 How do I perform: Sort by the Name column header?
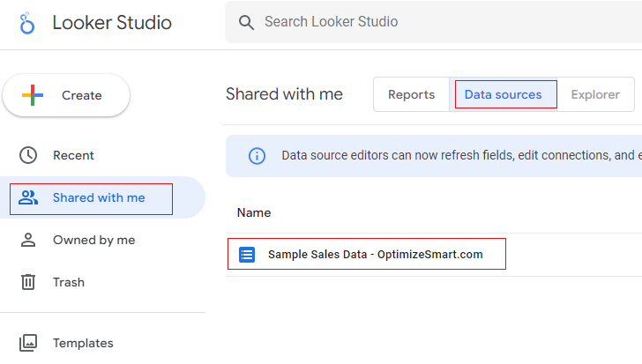[254, 212]
